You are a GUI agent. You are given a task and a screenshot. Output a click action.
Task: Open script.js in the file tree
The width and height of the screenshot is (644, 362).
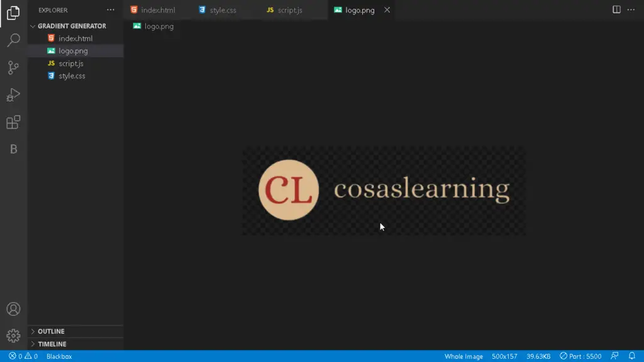71,64
